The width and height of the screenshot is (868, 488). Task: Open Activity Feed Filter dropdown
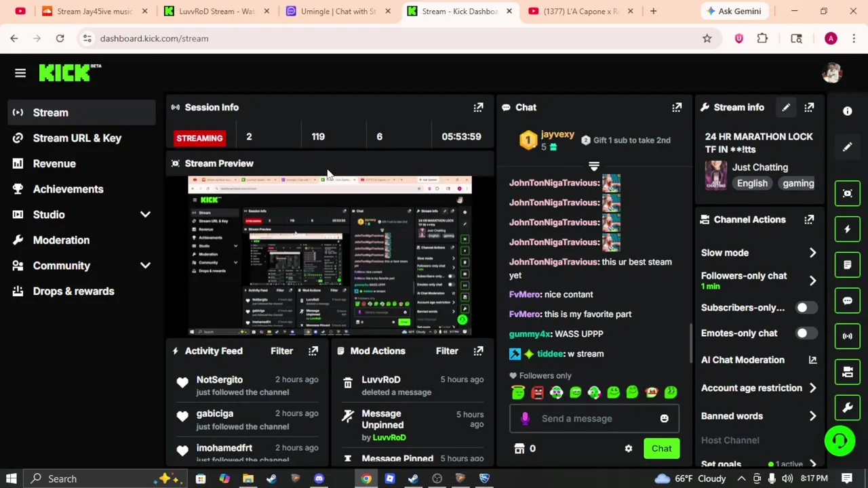tap(282, 351)
